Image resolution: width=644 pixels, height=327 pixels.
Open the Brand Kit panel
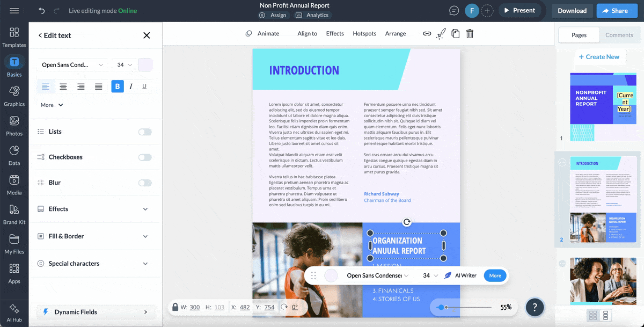point(14,215)
